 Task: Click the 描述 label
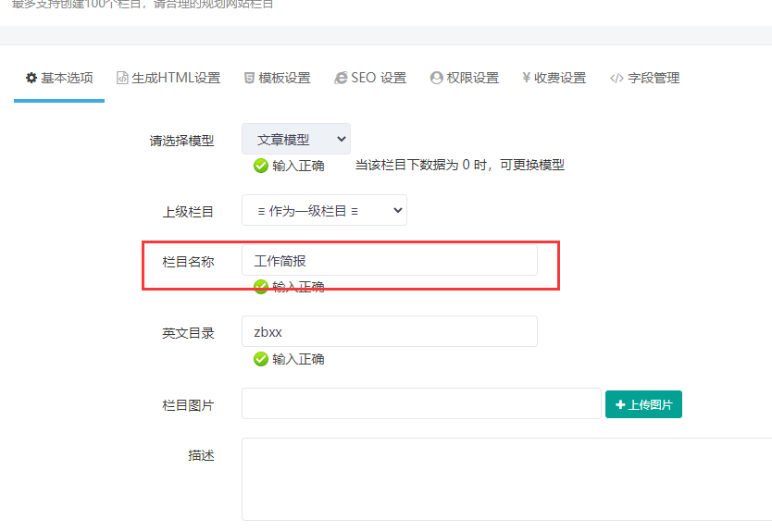(201, 456)
